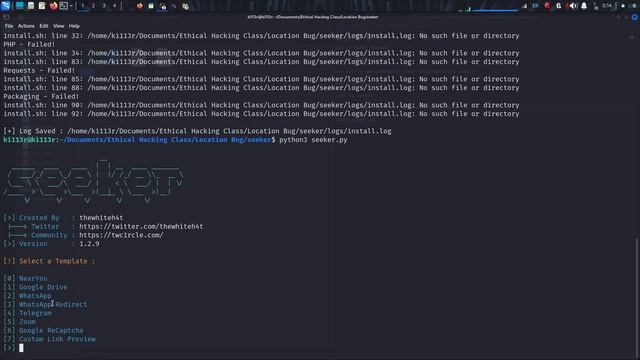Screen dimensions: 640x360
Task: Activate the purple taskbar window icon
Action: (x=174, y=6)
